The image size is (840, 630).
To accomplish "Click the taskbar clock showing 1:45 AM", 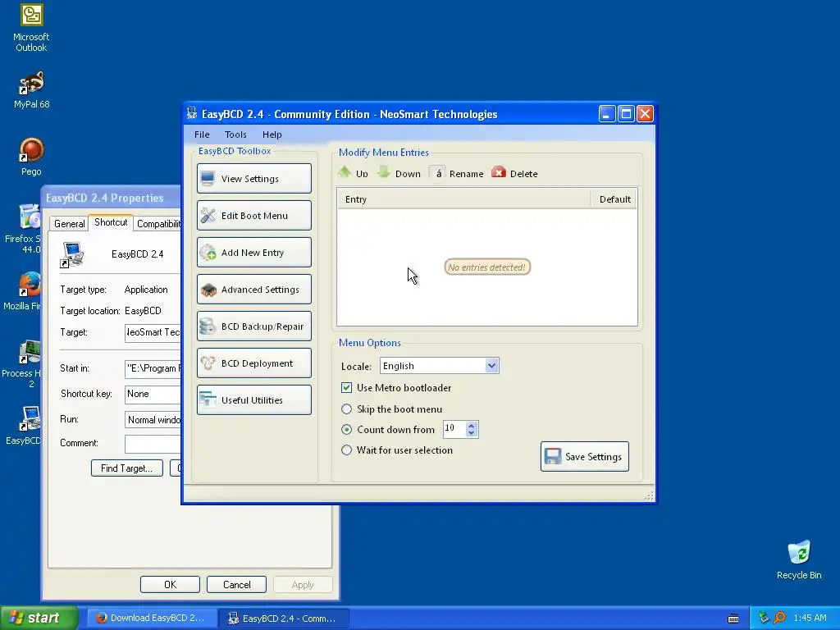I will tap(810, 619).
